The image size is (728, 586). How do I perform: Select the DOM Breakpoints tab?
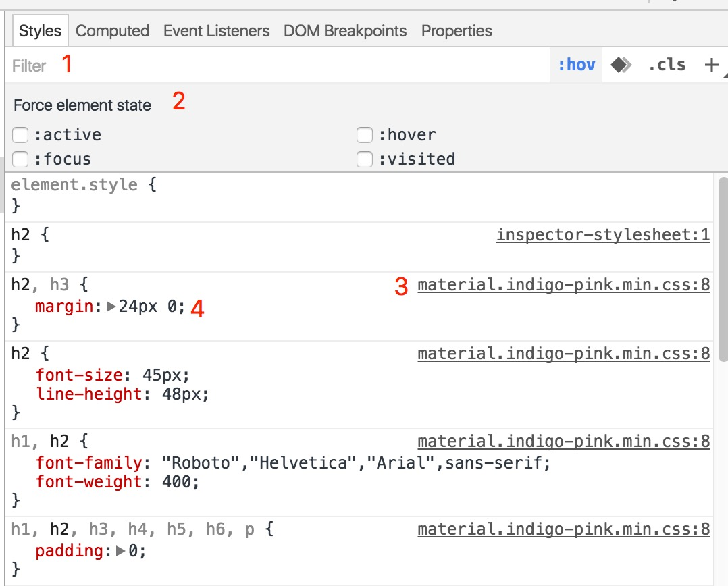pyautogui.click(x=345, y=31)
